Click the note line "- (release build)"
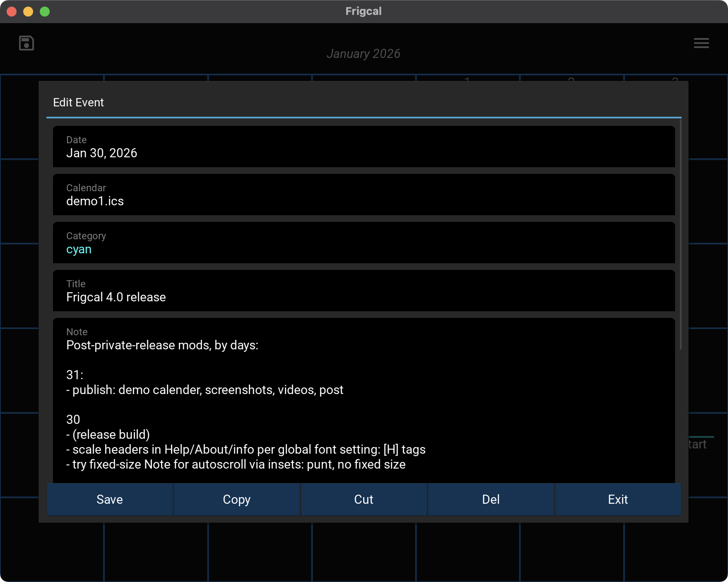This screenshot has height=582, width=728. click(108, 435)
